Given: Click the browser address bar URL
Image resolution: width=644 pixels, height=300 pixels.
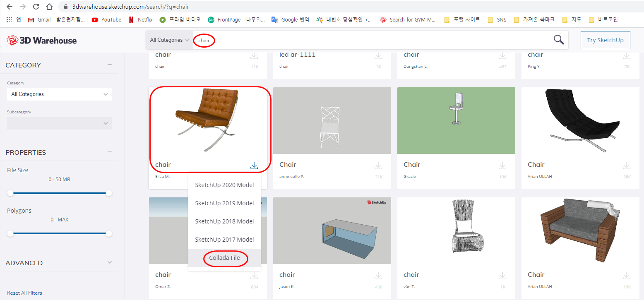Looking at the screenshot, I should 130,7.
